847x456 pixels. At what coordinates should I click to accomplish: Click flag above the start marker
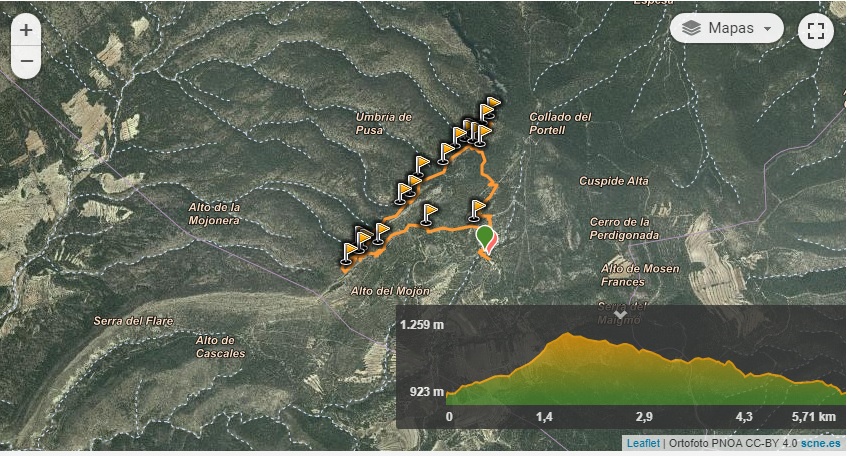(477, 210)
